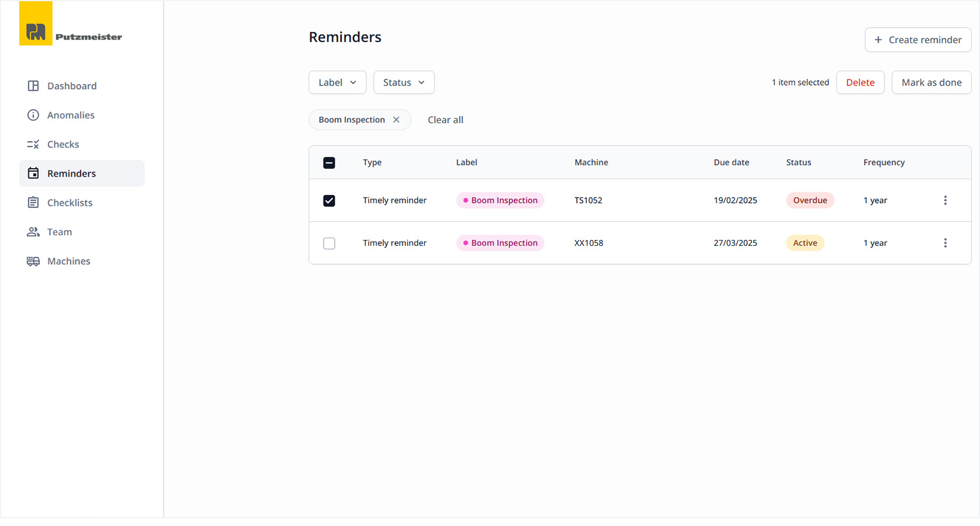Screen dimensions: 980x526
Task: Open the Reminders page from sidebar
Action: [x=71, y=173]
